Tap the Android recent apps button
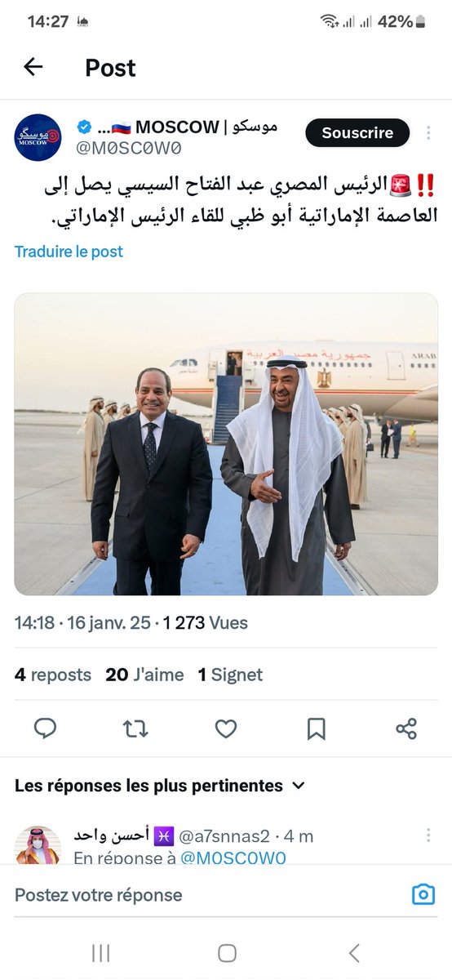This screenshot has height=980, width=452. tap(100, 952)
